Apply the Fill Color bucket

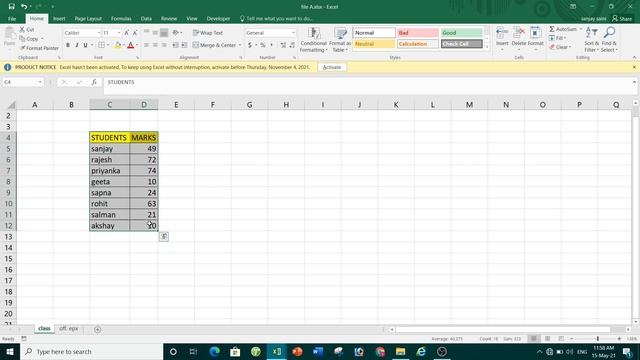pyautogui.click(x=118, y=45)
